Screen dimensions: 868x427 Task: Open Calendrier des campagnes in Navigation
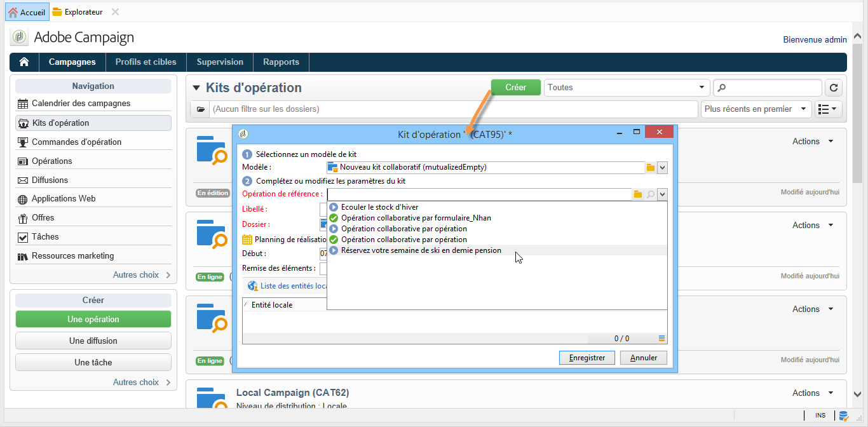pos(93,104)
